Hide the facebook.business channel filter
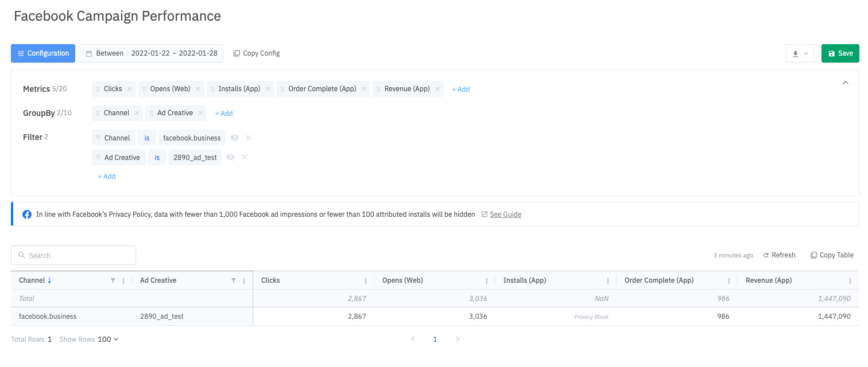 [x=234, y=138]
